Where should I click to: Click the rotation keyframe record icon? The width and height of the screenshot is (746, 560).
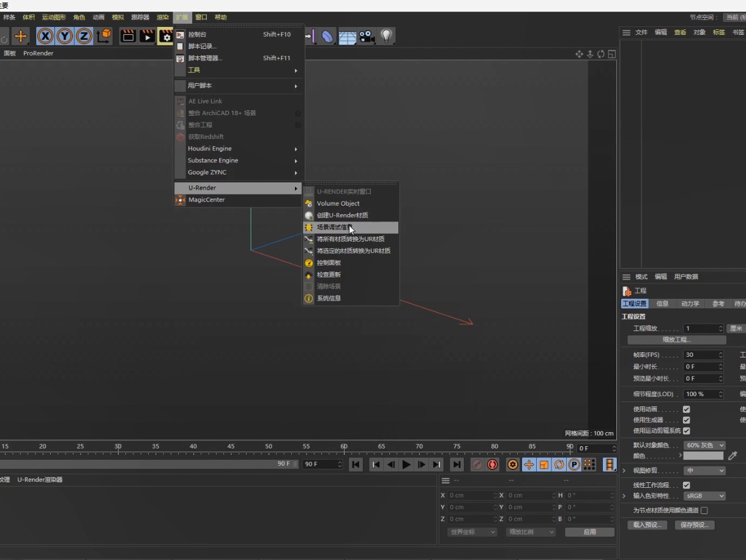tap(559, 465)
